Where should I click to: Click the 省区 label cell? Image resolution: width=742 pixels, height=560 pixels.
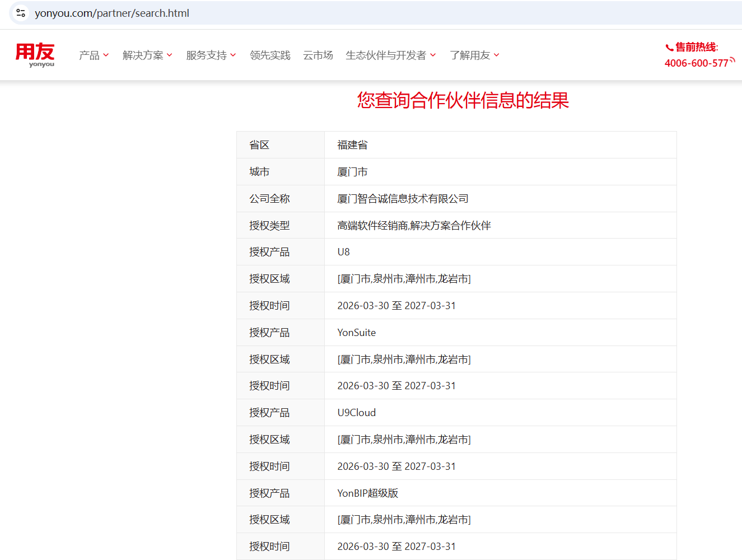coord(281,145)
